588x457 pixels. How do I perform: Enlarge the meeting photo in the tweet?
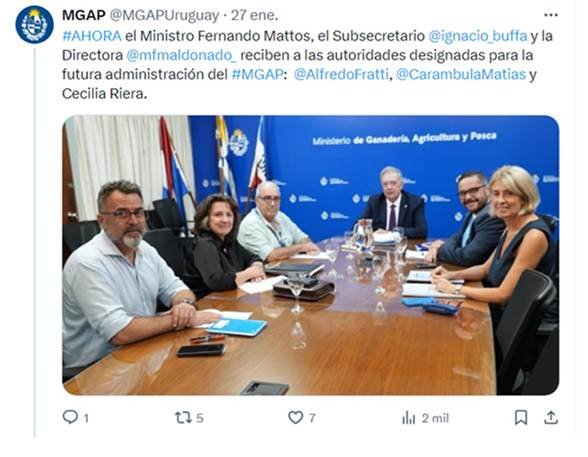(310, 255)
